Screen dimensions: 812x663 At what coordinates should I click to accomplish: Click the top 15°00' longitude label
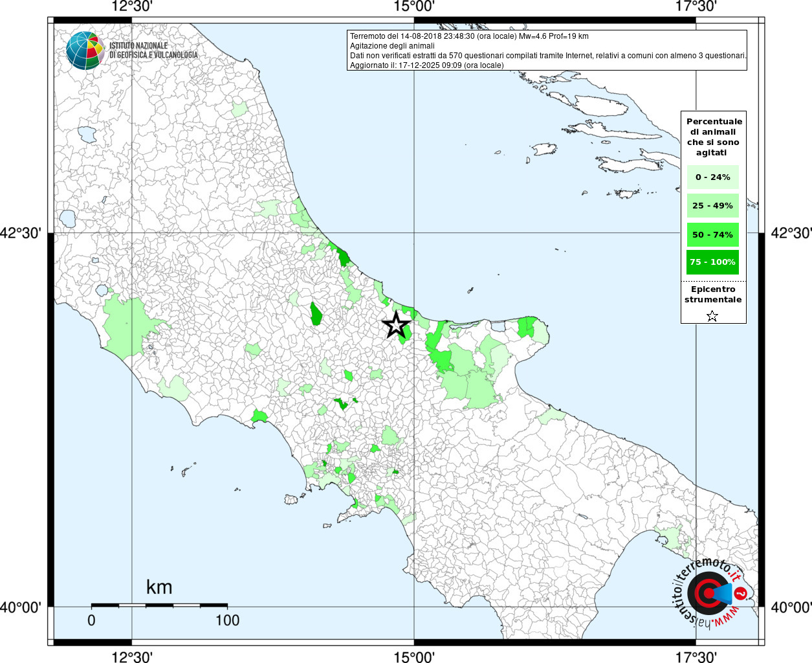click(414, 7)
